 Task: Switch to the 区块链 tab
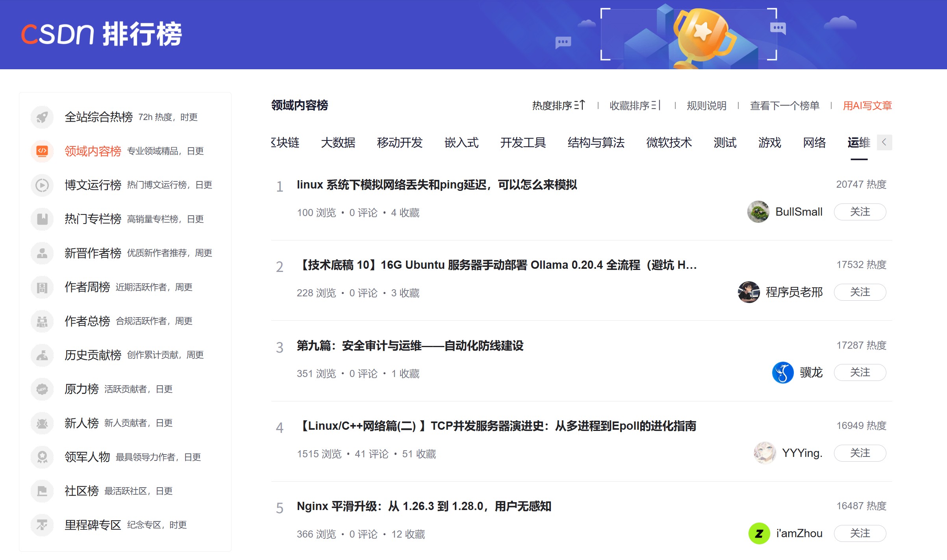[x=285, y=142]
